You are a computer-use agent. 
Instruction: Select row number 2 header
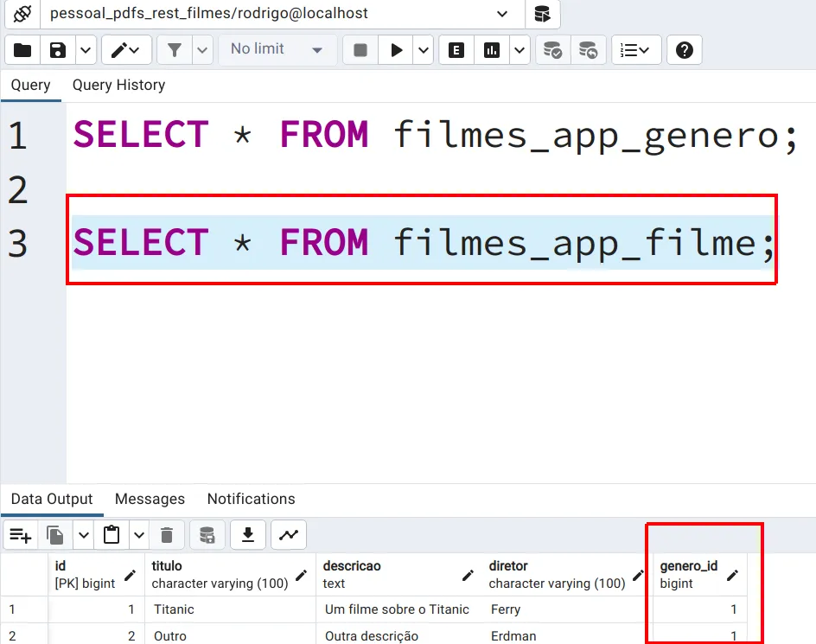[24, 635]
